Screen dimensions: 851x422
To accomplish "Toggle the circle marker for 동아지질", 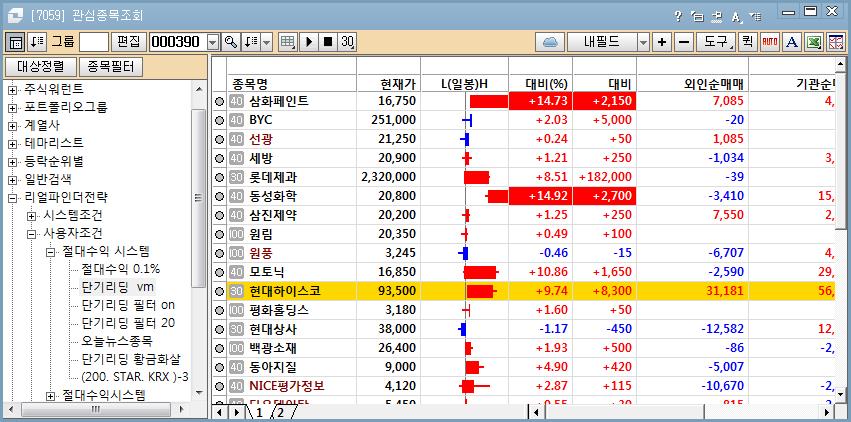I will [x=219, y=367].
